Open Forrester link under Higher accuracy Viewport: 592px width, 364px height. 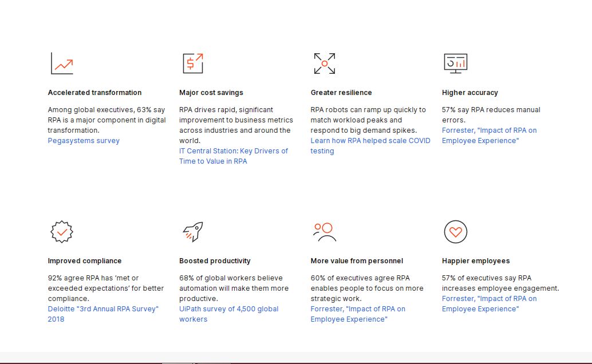coord(489,130)
